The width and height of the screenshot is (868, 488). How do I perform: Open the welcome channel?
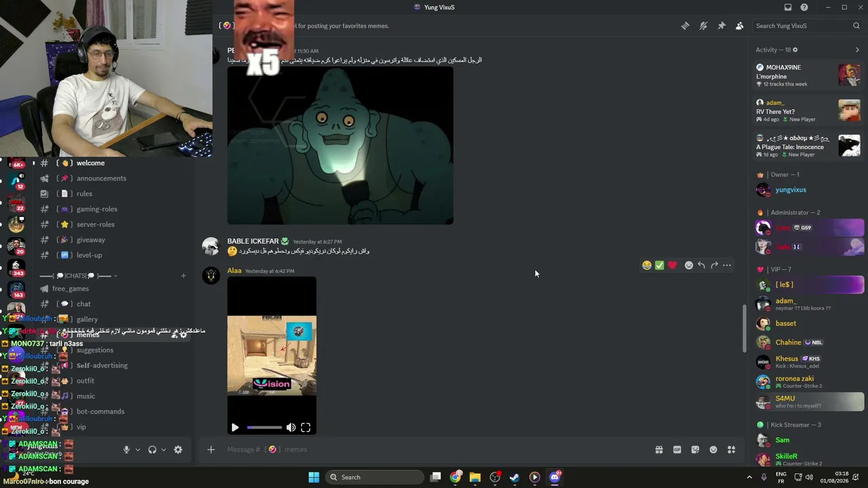point(113,163)
